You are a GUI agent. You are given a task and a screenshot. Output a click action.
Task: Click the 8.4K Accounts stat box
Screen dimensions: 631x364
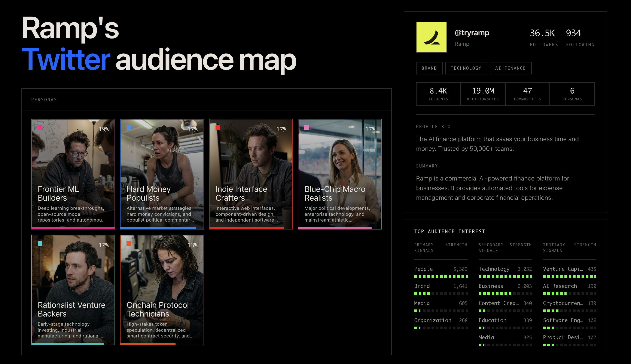(x=438, y=94)
